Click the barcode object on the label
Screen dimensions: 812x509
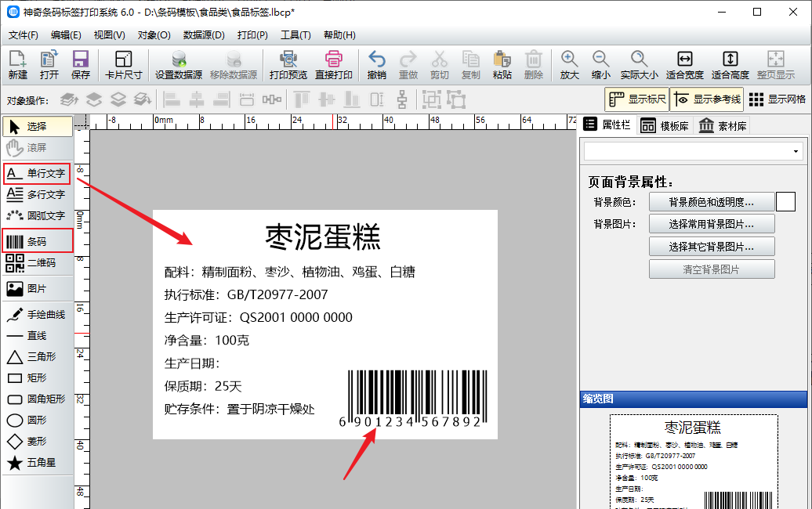coord(415,399)
